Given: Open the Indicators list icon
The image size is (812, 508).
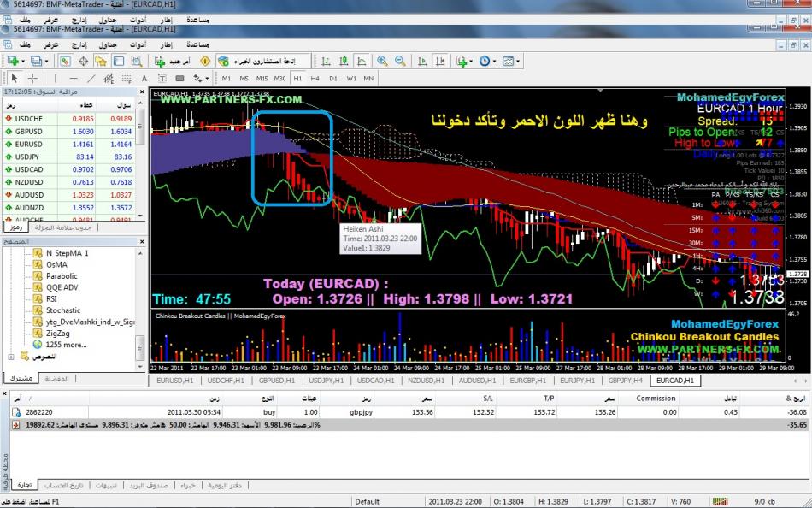Looking at the screenshot, I should (461, 62).
